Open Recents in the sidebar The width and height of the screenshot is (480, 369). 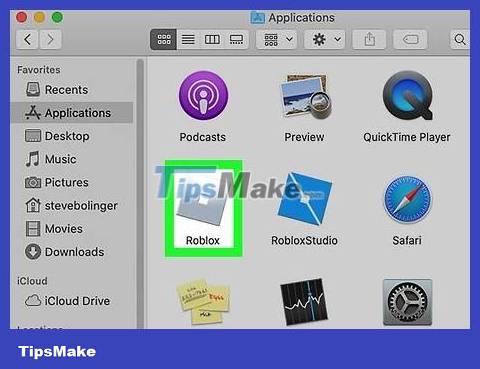pos(72,90)
